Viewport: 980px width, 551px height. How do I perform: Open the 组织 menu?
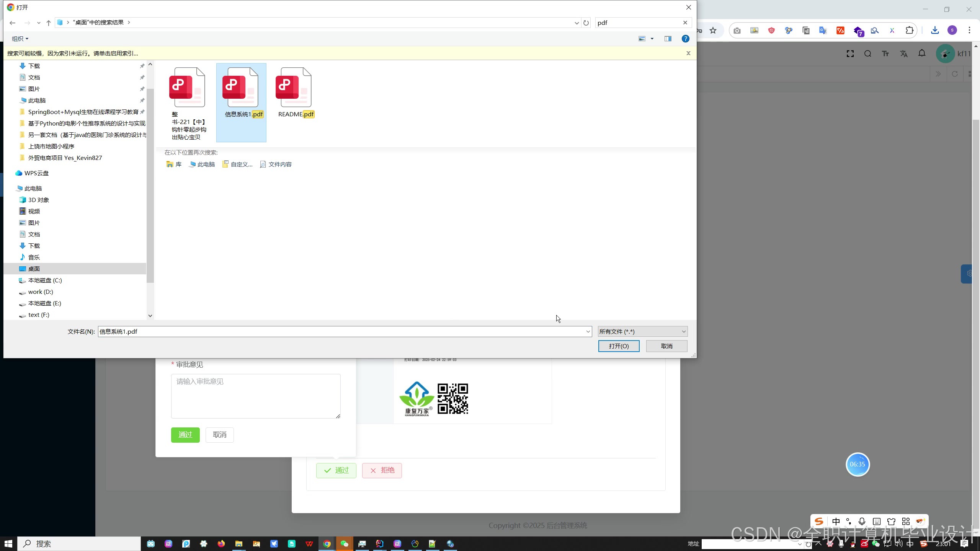click(x=20, y=39)
